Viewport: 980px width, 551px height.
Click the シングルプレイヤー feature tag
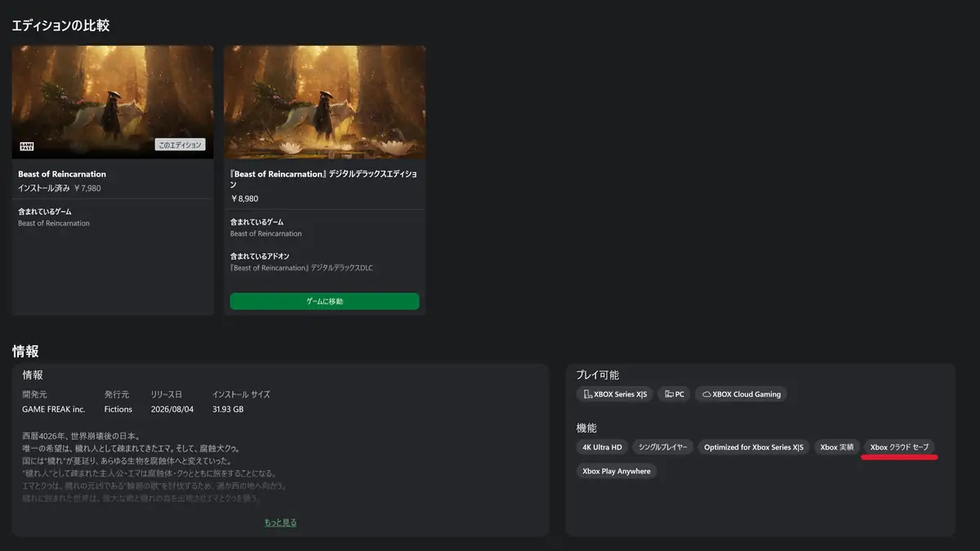point(663,447)
